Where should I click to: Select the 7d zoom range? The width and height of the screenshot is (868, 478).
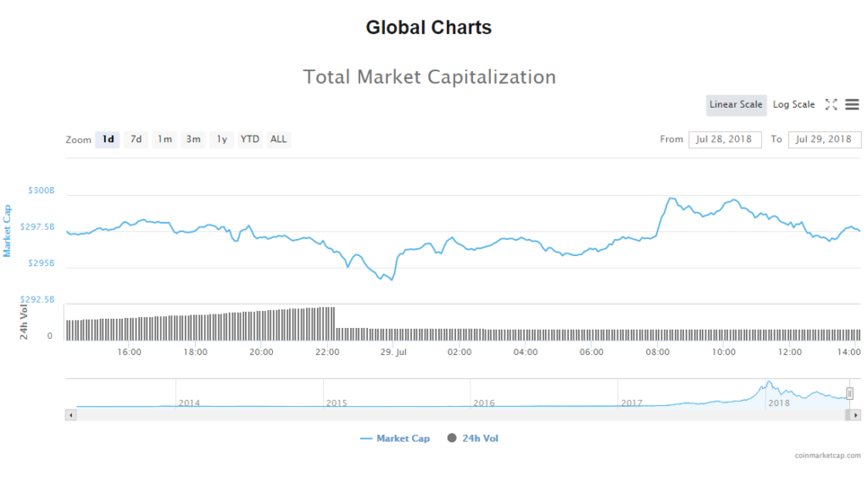pyautogui.click(x=136, y=140)
